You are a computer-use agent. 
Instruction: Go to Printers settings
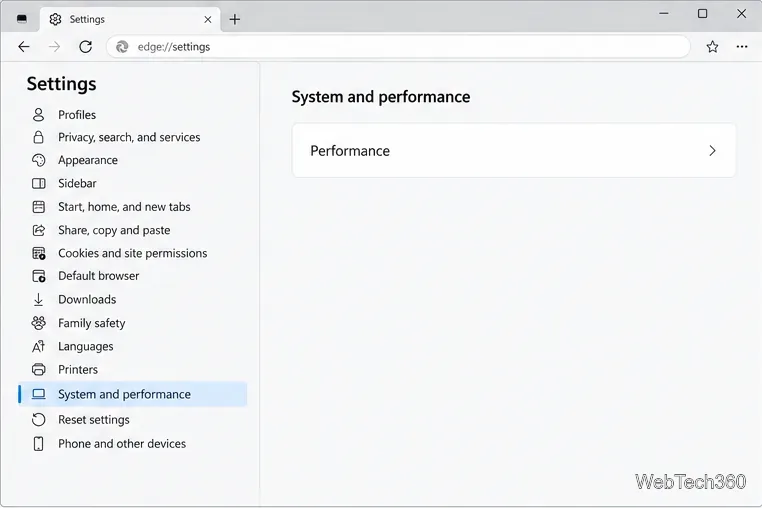78,369
